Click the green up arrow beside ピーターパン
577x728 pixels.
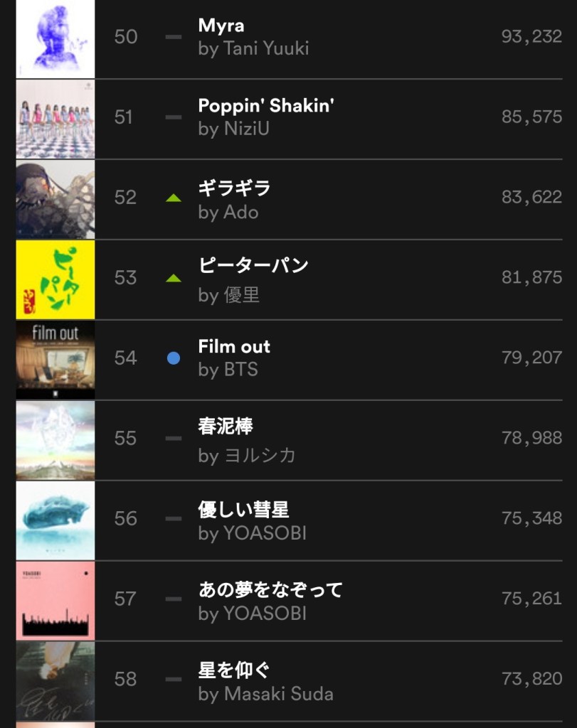pyautogui.click(x=174, y=278)
